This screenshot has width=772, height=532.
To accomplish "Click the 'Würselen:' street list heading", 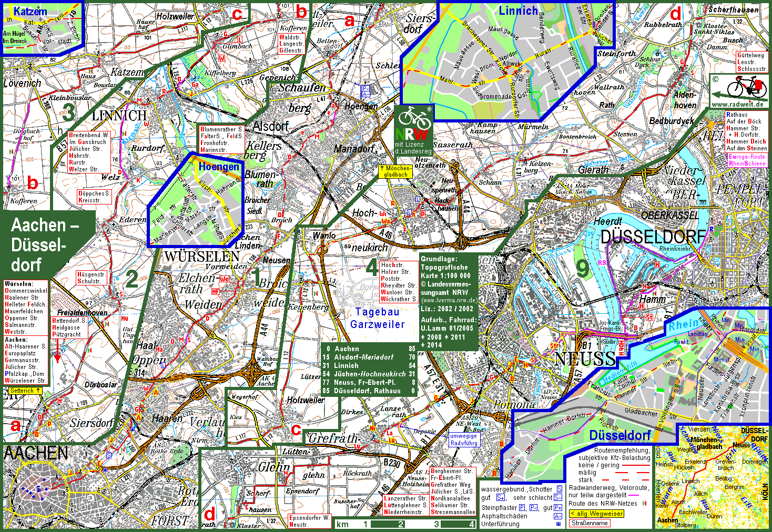I will 19,284.
